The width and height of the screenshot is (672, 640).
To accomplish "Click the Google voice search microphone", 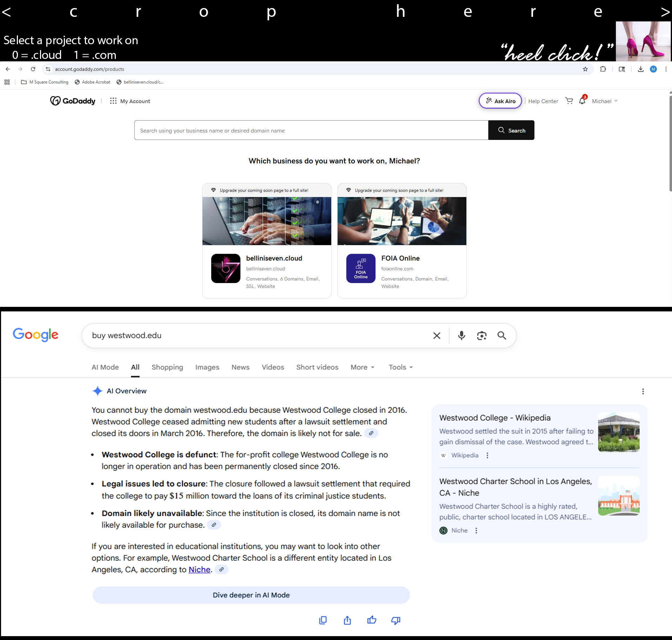I will point(461,336).
